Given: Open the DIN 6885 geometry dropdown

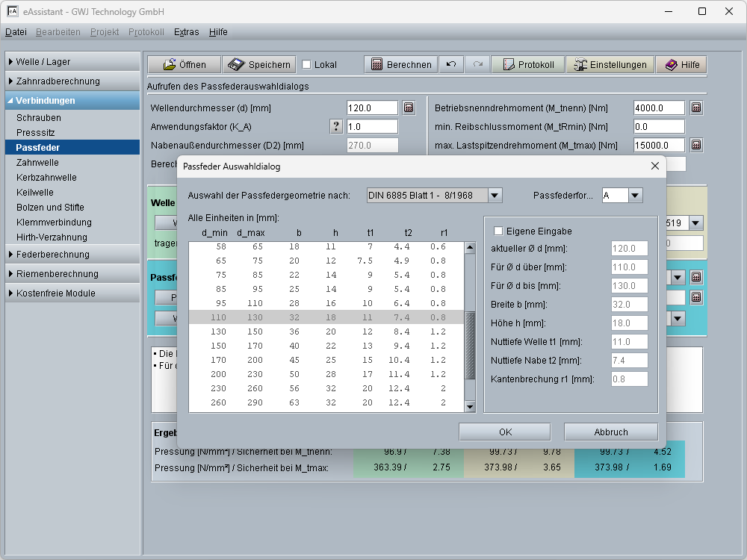Looking at the screenshot, I should point(494,196).
